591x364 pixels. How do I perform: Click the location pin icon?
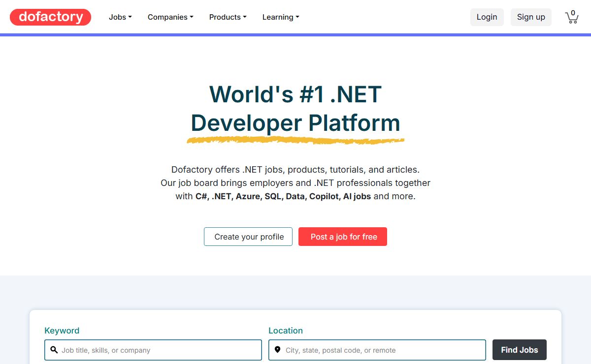click(277, 350)
